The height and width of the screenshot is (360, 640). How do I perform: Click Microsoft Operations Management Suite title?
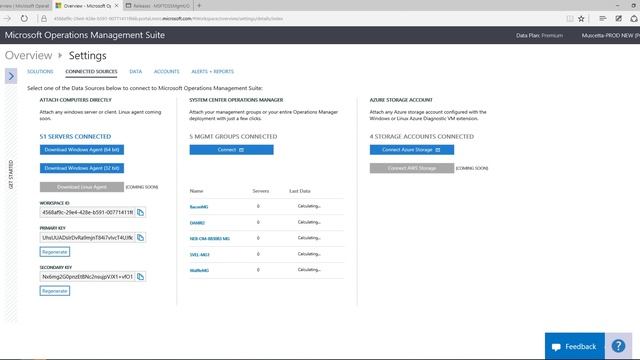[x=85, y=35]
